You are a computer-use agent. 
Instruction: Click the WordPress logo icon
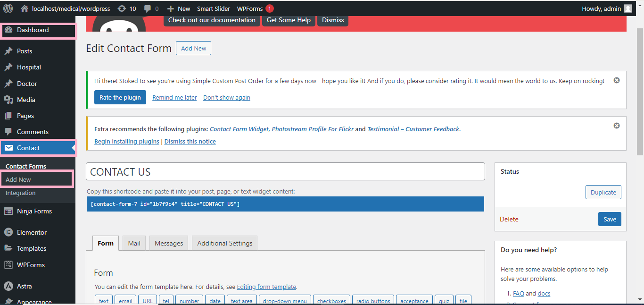[8, 8]
